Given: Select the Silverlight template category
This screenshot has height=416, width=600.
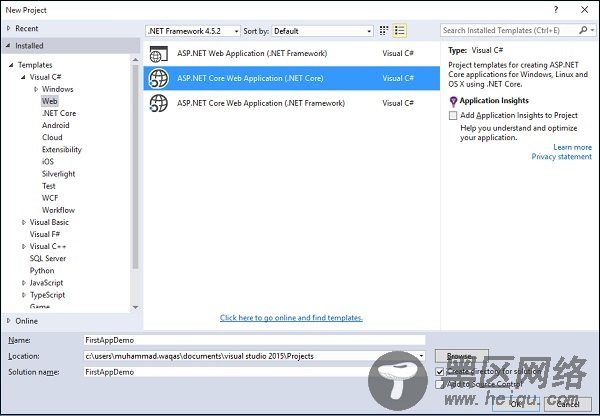Looking at the screenshot, I should click(x=59, y=174).
